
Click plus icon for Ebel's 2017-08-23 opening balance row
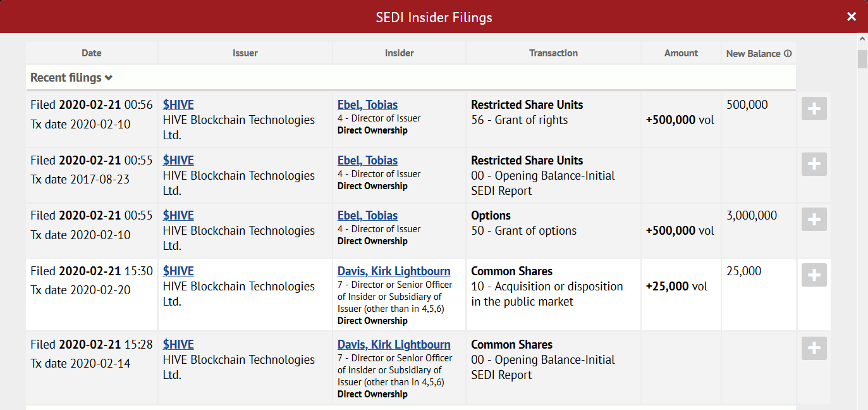click(814, 165)
